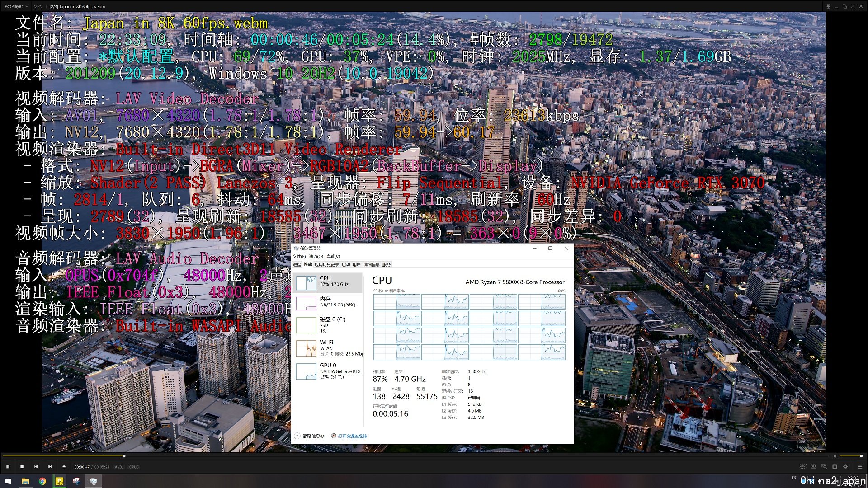Screen dimensions: 868x488
Task: Open 选项(O) menu in Task Manager
Action: click(x=316, y=257)
